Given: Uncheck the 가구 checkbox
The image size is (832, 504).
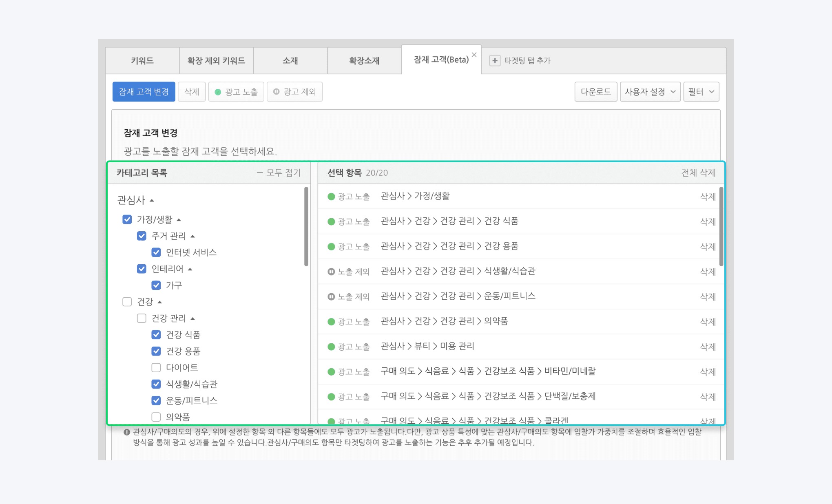Looking at the screenshot, I should [x=156, y=285].
